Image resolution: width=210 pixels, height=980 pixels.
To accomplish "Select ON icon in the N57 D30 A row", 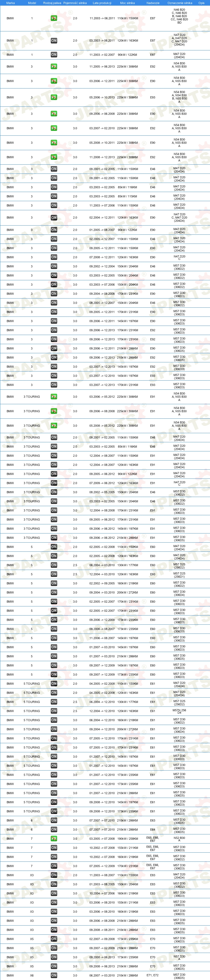I will pyautogui.click(x=54, y=957).
